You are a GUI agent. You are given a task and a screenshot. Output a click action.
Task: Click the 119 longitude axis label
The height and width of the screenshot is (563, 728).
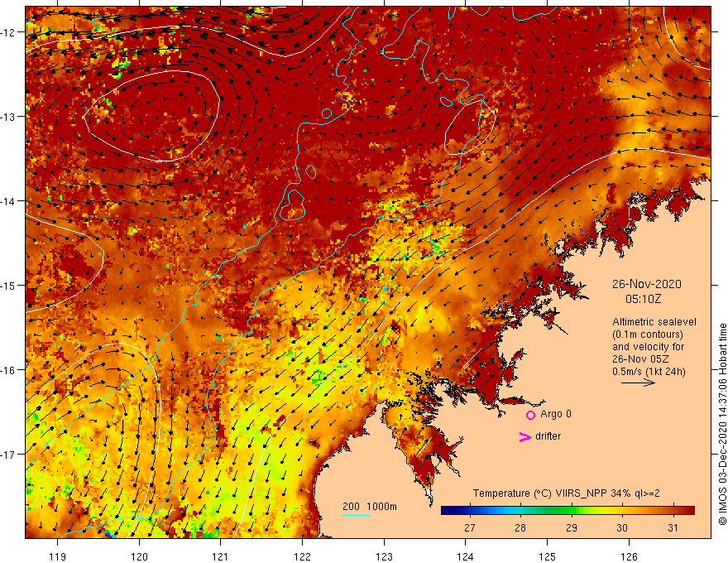pyautogui.click(x=58, y=556)
